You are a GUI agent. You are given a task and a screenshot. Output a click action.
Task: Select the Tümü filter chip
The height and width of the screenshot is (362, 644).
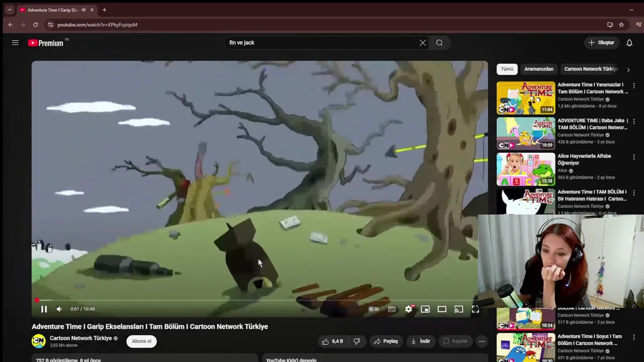tap(507, 69)
